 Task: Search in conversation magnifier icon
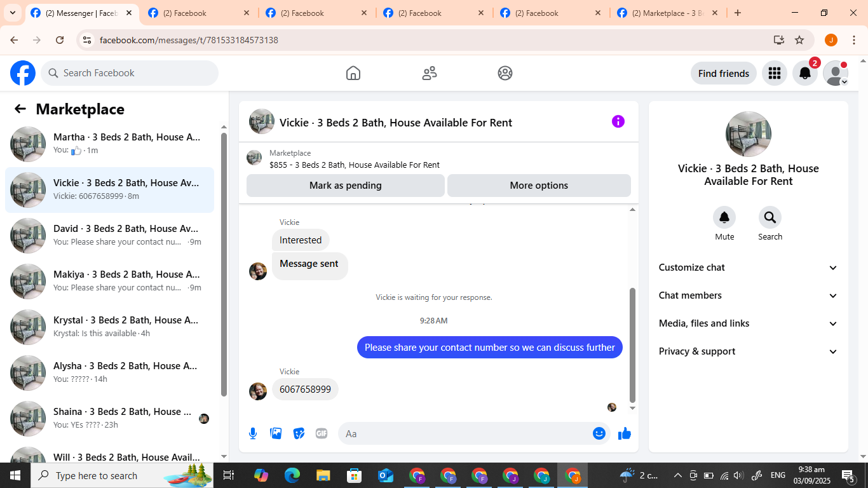(770, 218)
